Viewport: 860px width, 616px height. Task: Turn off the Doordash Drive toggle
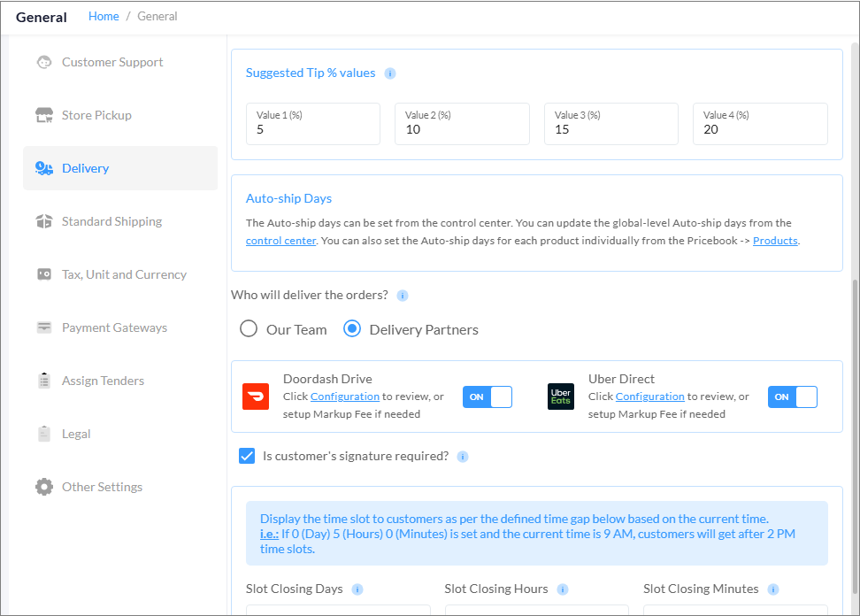click(487, 397)
